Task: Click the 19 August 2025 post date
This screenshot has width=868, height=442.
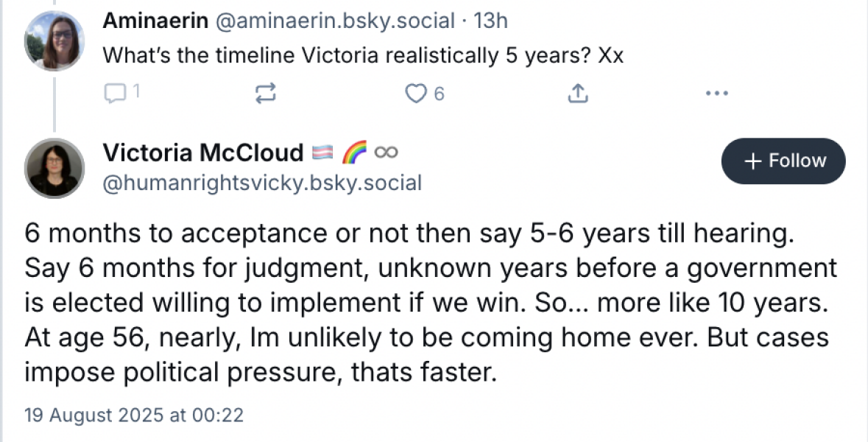Action: coord(134,415)
